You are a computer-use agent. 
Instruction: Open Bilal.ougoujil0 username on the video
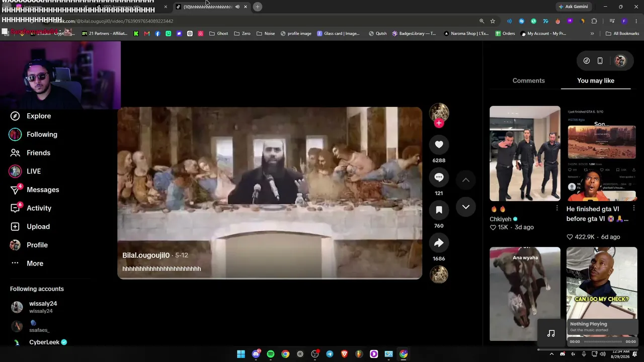146,255
